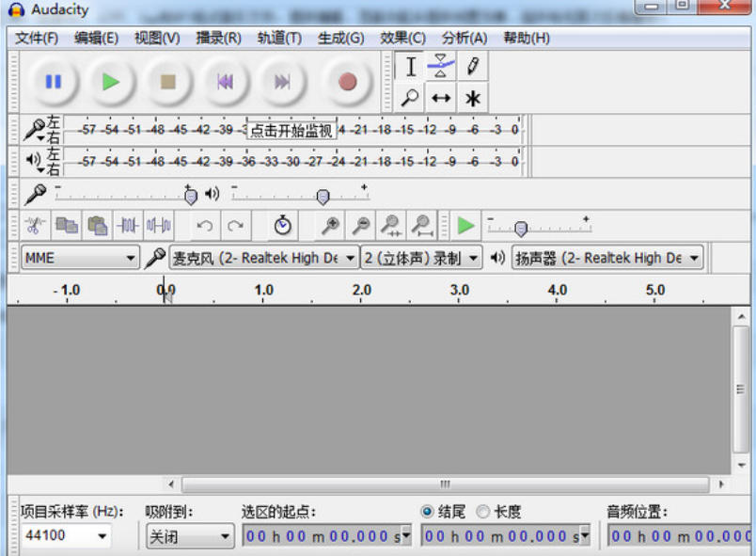Open the 吸附到 dropdown showing 关闭
The height and width of the screenshot is (556, 756).
tap(188, 535)
